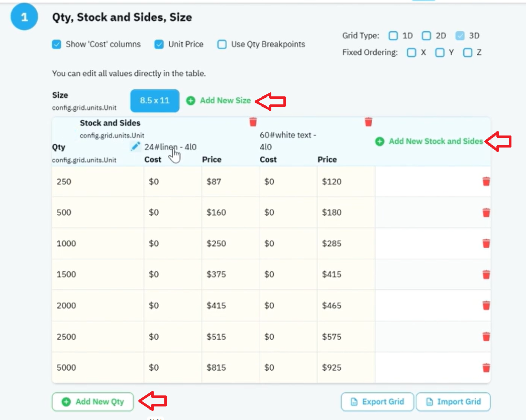Click Add New Qty button

(92, 401)
